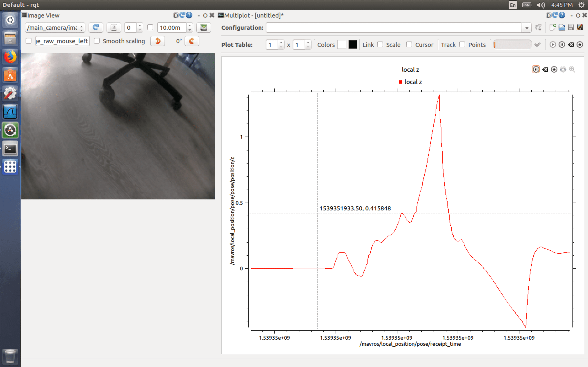Viewport: 588px width, 367px height.
Task: Save the camera image as a file
Action: click(x=204, y=28)
